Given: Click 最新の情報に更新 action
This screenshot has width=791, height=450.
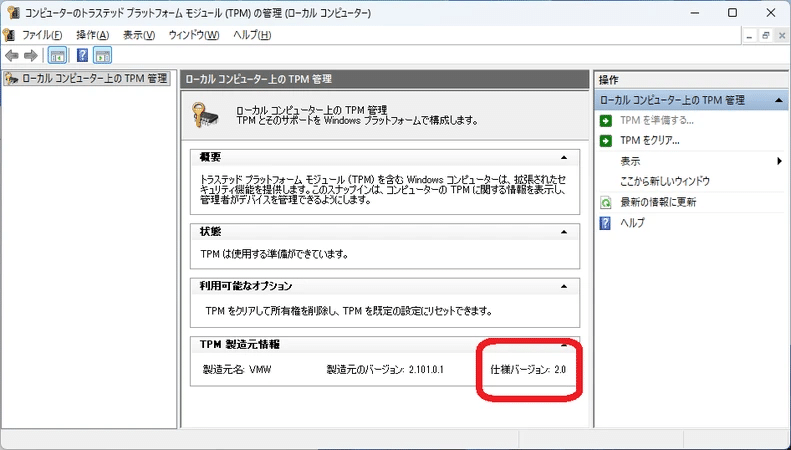Looking at the screenshot, I should 658,202.
